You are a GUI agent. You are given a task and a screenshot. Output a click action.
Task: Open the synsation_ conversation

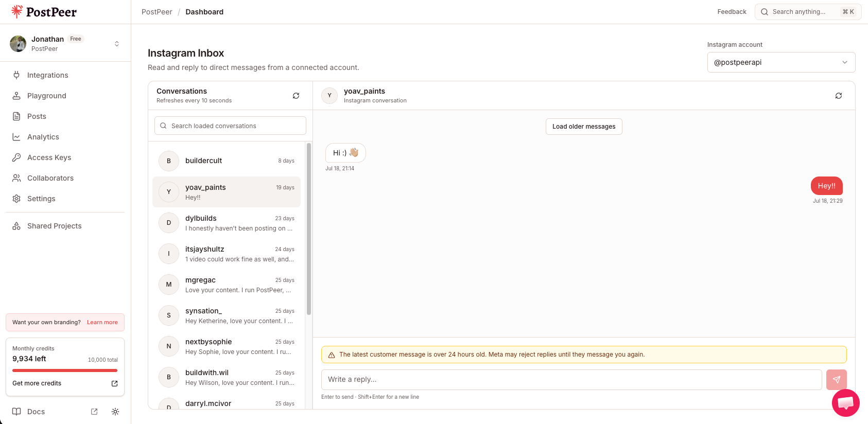(x=227, y=315)
